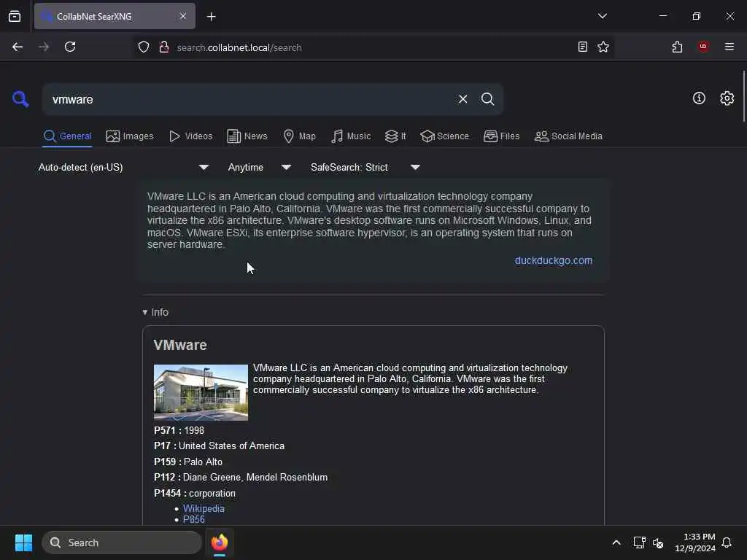Select the Science category tab
This screenshot has width=747, height=560.
tap(444, 136)
